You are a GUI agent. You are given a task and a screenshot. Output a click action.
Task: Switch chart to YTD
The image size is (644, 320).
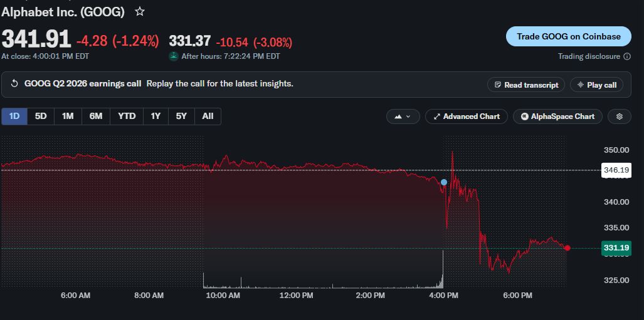coord(127,116)
